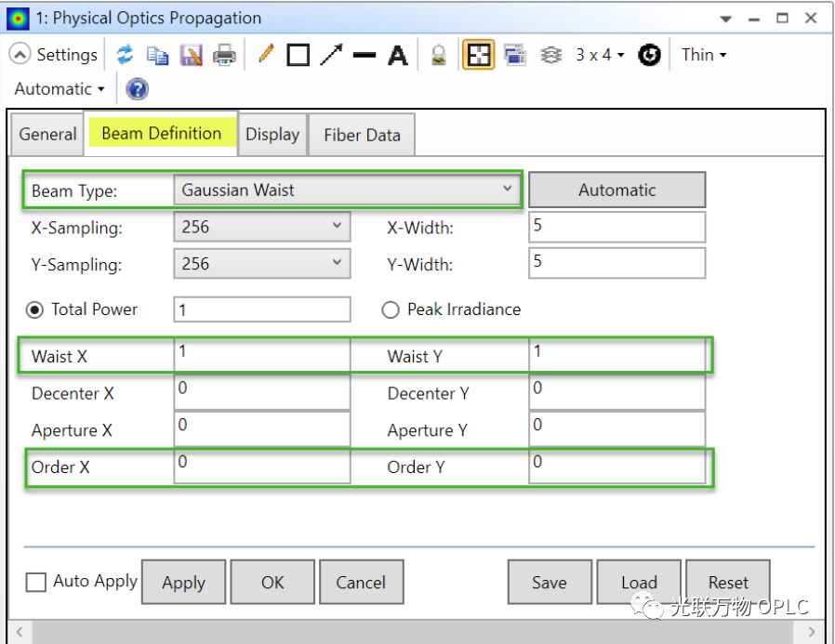Click the OK button

(x=272, y=582)
